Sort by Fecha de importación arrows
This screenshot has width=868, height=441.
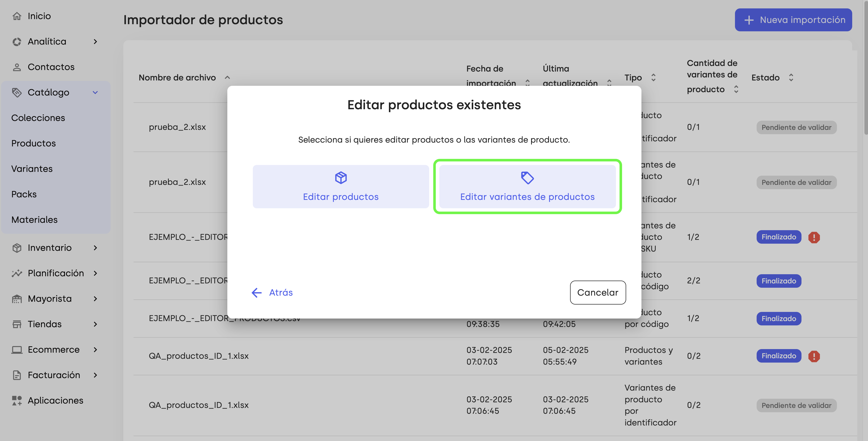528,82
